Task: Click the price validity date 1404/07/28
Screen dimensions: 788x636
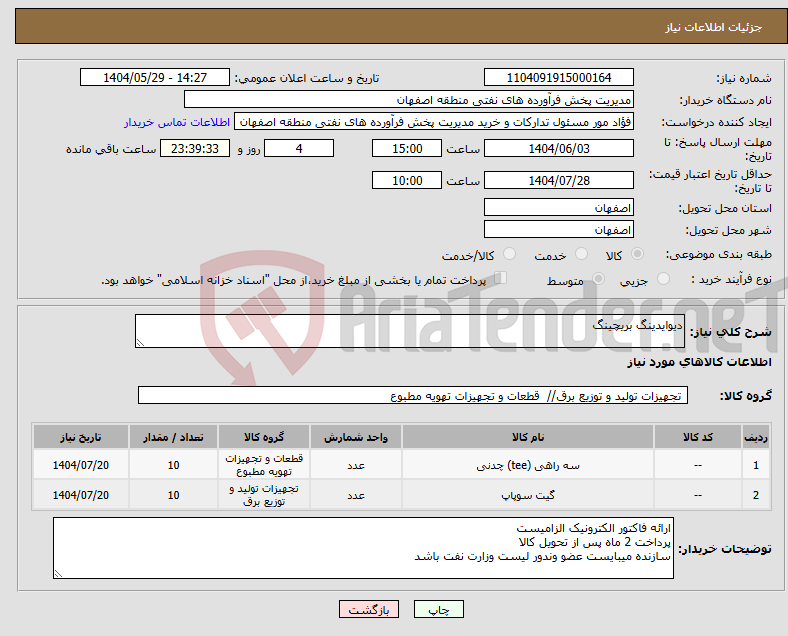Action: (558, 180)
